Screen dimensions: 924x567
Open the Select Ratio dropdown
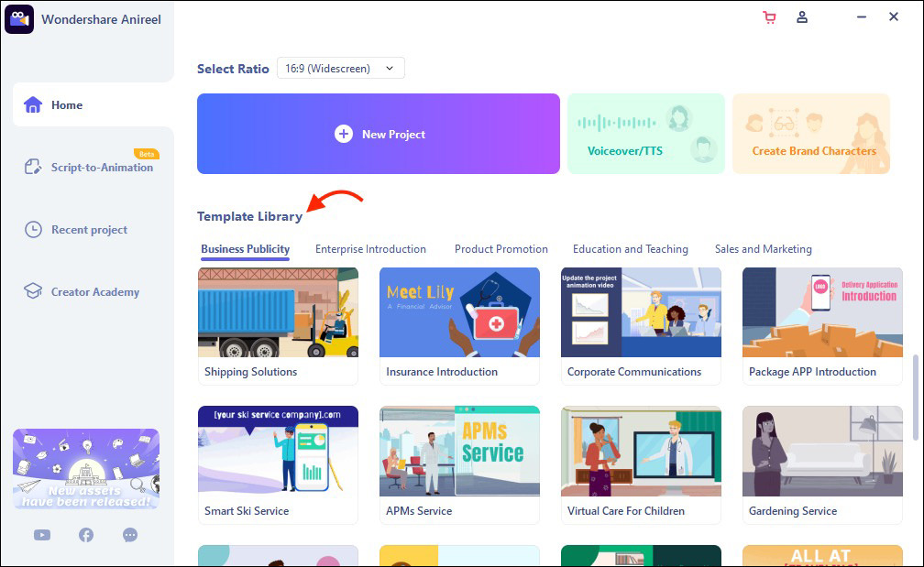341,69
